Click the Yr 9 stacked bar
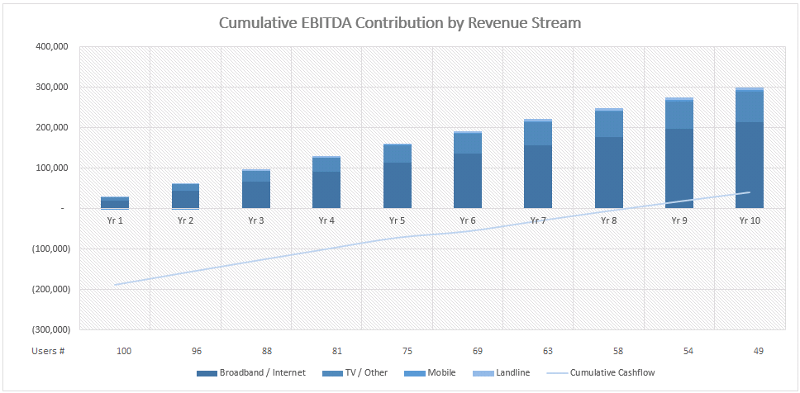 point(679,153)
